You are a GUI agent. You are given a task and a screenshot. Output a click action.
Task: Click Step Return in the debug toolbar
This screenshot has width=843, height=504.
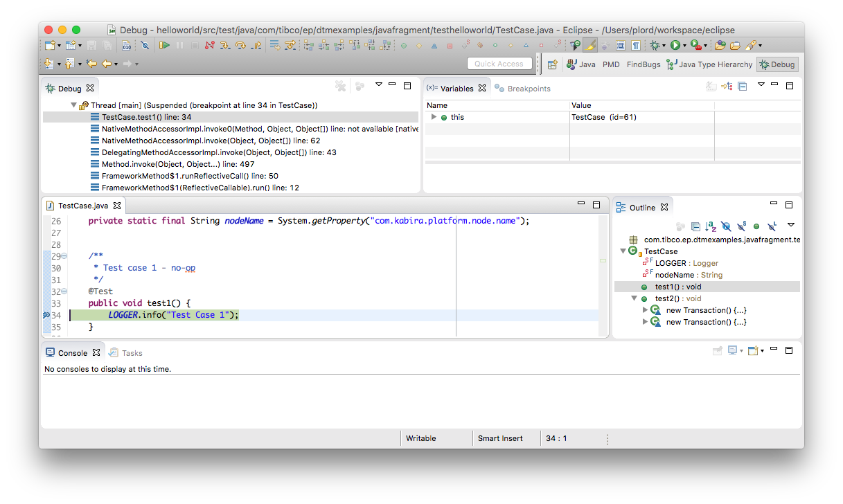click(256, 45)
